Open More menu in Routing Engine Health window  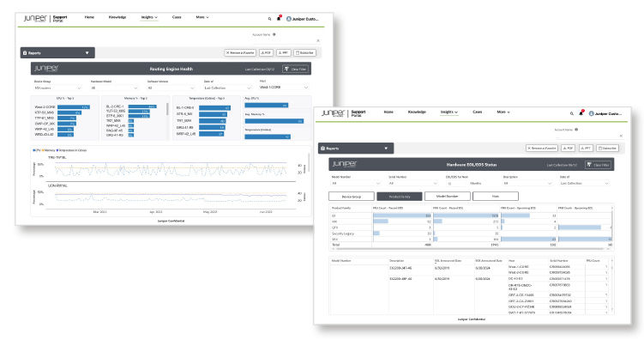(202, 17)
